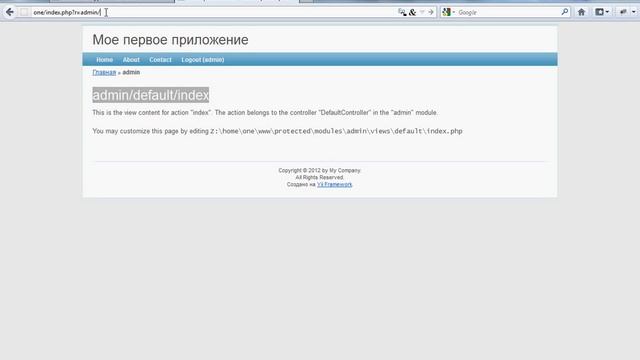This screenshot has width=640, height=360.
Task: Open the bookmarks toolbar button
Action: (599, 12)
